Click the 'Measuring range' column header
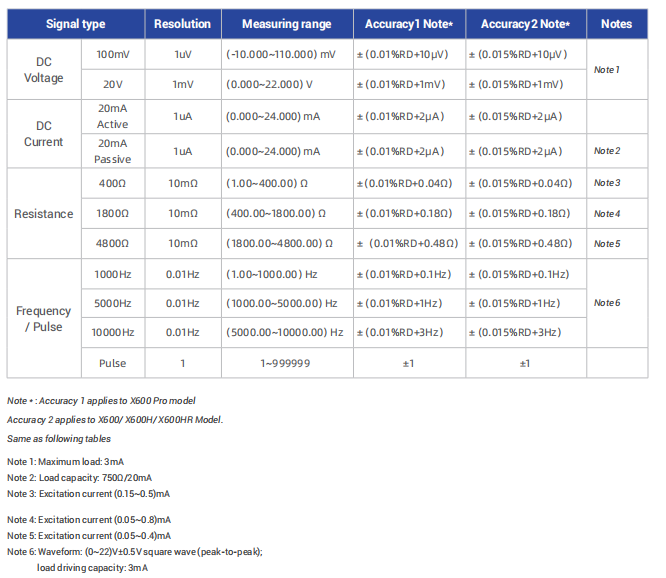Viewport: 666px width, 578px height. pos(287,24)
